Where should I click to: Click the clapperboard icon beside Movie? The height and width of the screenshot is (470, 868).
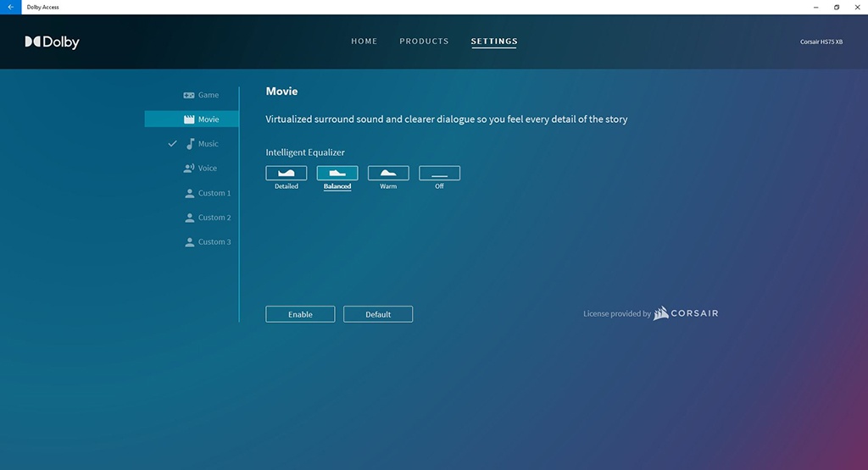tap(189, 119)
